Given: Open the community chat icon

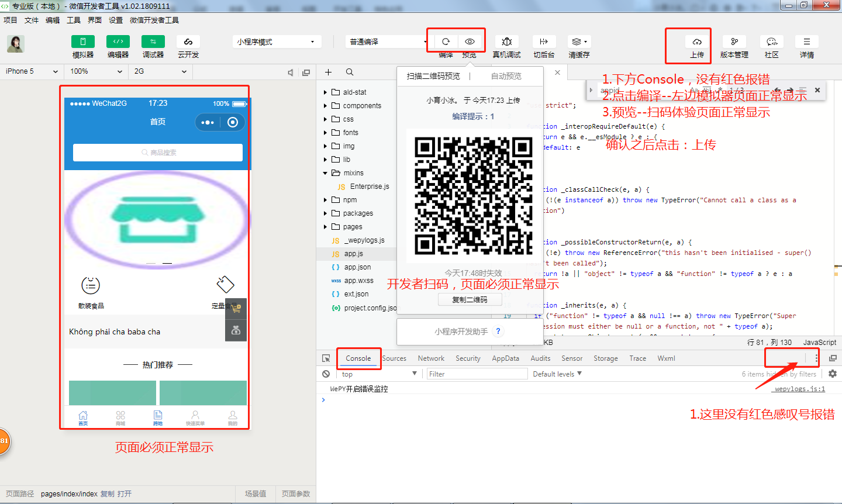Looking at the screenshot, I should (x=772, y=42).
